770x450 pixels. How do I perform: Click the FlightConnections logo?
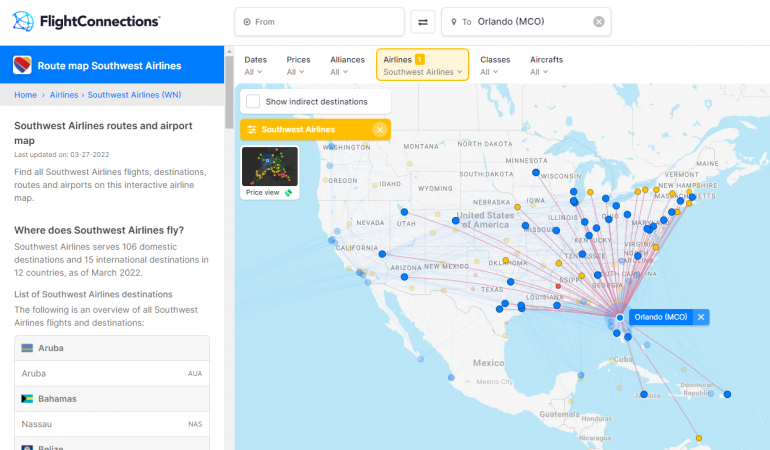pos(86,21)
